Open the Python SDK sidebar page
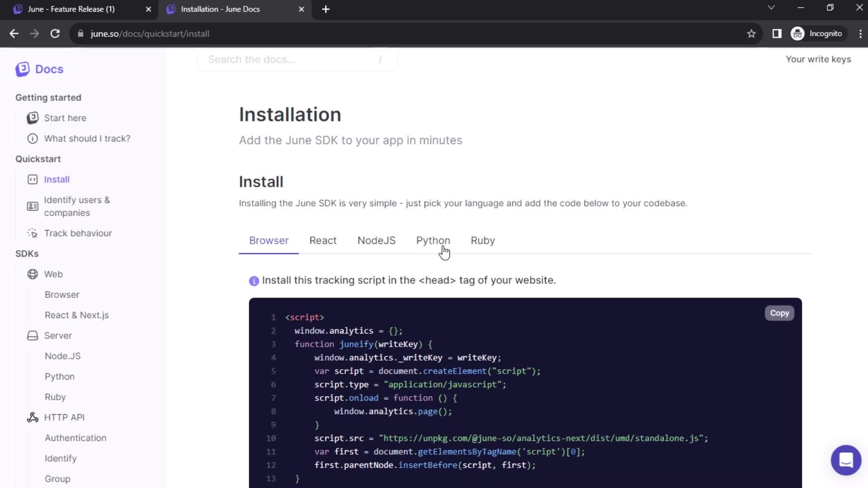Viewport: 868px width, 488px height. tap(60, 376)
